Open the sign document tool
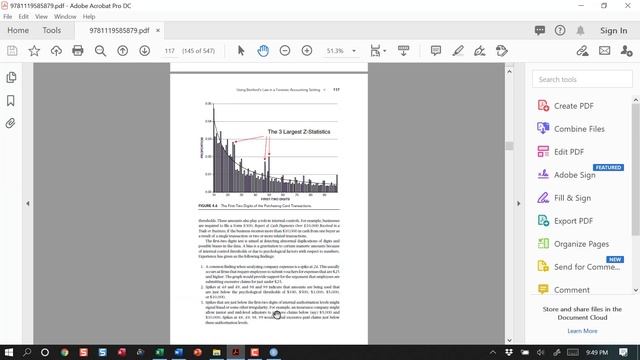 480,51
